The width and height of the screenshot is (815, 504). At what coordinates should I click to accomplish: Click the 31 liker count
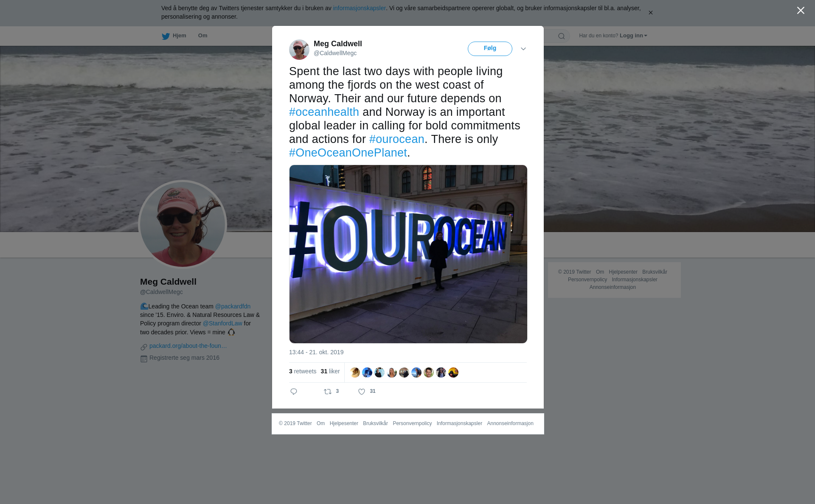(330, 371)
